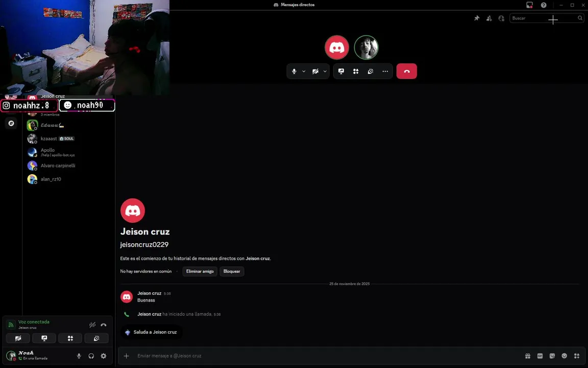This screenshot has height=368, width=588.
Task: Open camera options arrow in call controls
Action: tap(325, 72)
